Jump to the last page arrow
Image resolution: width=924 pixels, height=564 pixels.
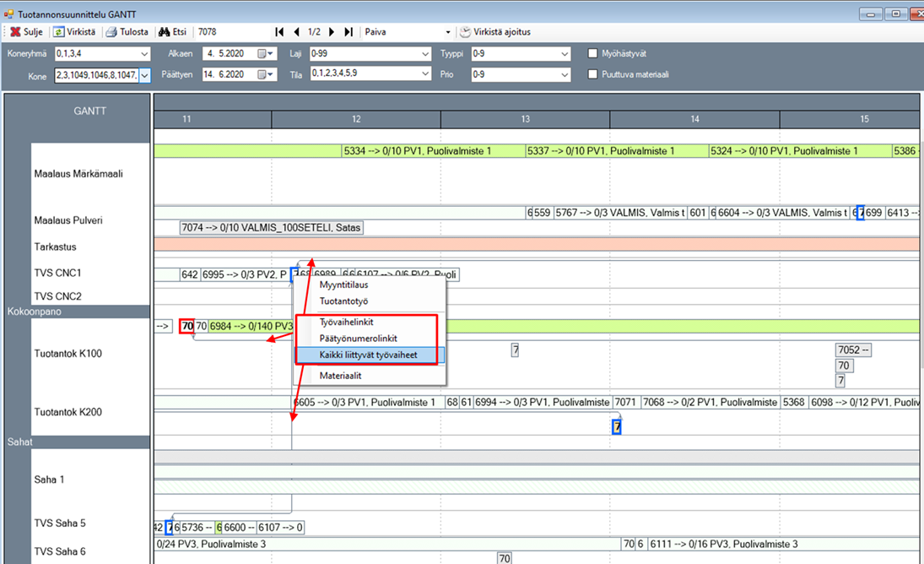(x=349, y=32)
